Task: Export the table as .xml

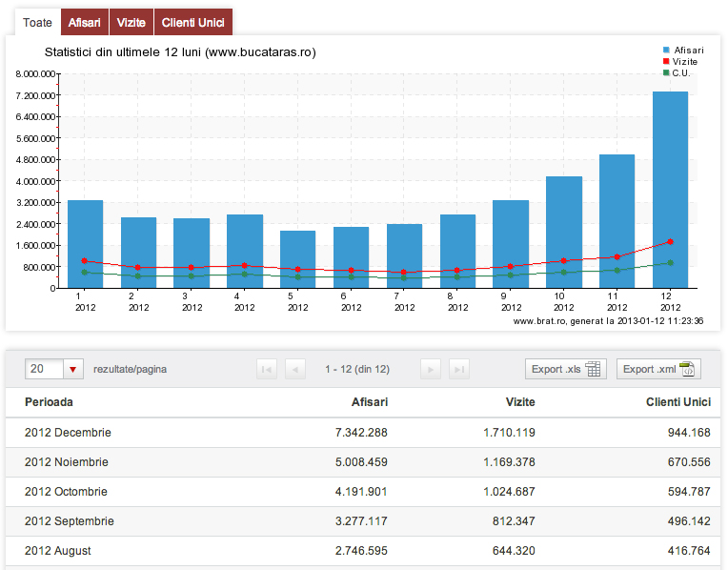Action: (658, 369)
